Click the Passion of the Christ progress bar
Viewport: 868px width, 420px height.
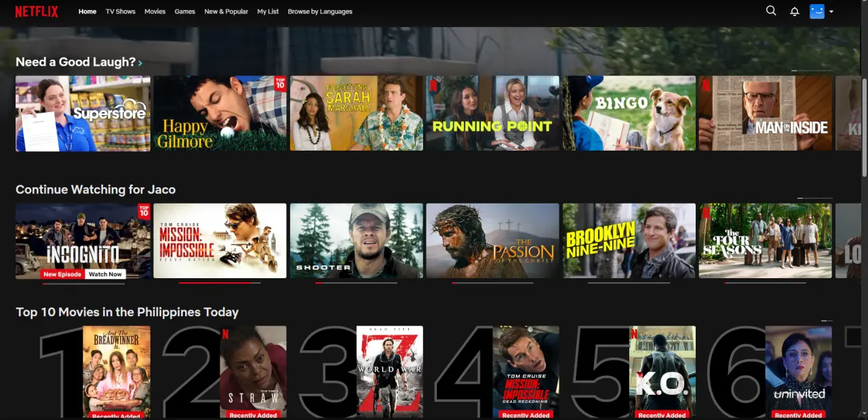point(493,283)
